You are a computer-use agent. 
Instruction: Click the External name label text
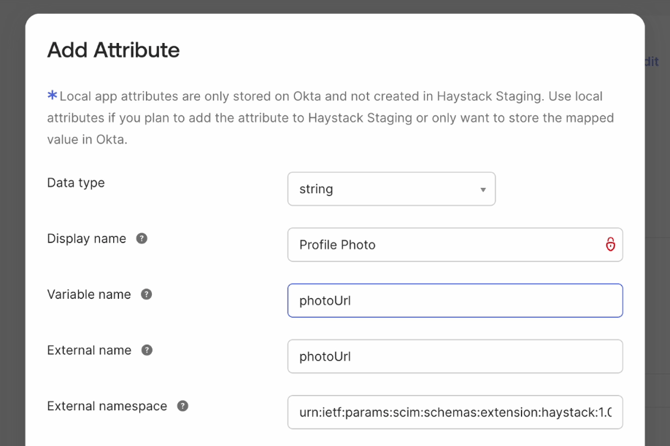[89, 351]
